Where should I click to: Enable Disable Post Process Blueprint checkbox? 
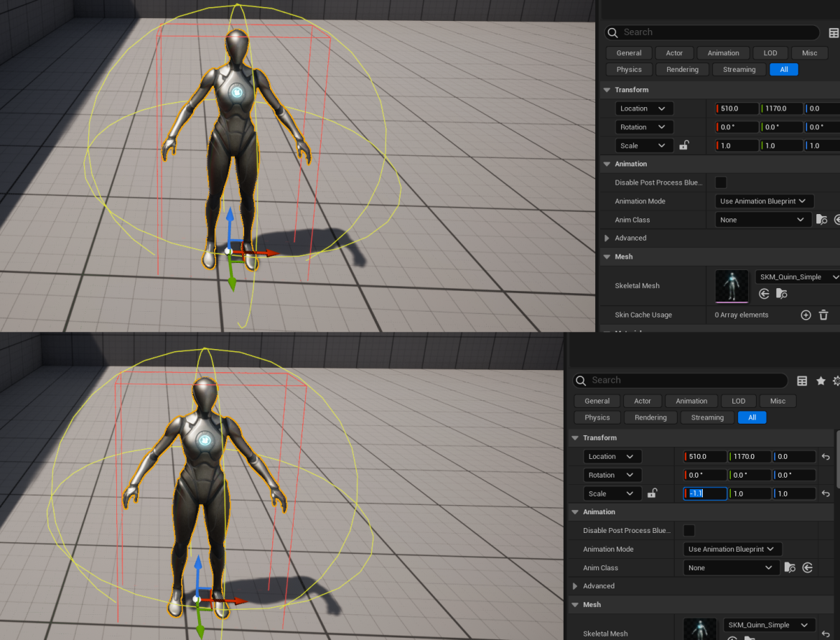coord(720,182)
